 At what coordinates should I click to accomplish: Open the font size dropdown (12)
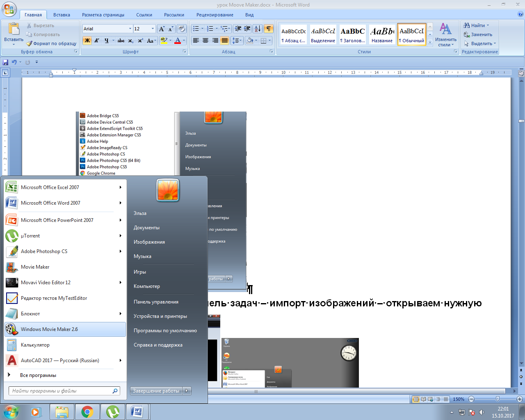153,29
